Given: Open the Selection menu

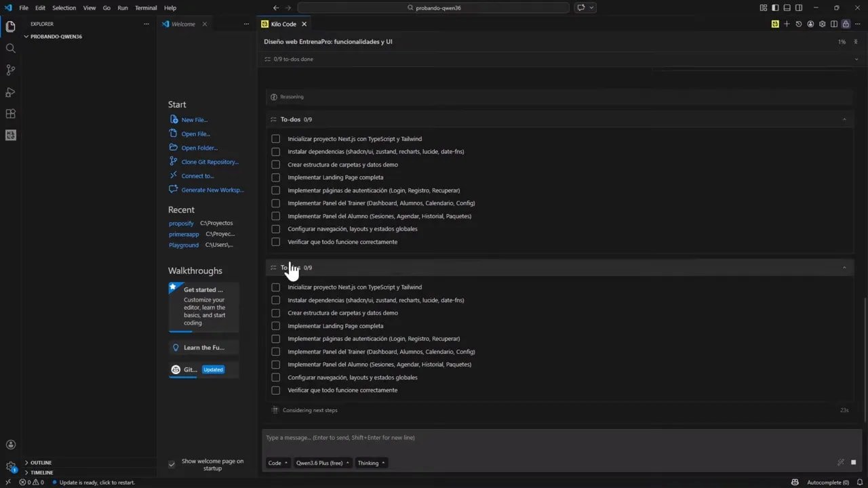Looking at the screenshot, I should coord(64,7).
